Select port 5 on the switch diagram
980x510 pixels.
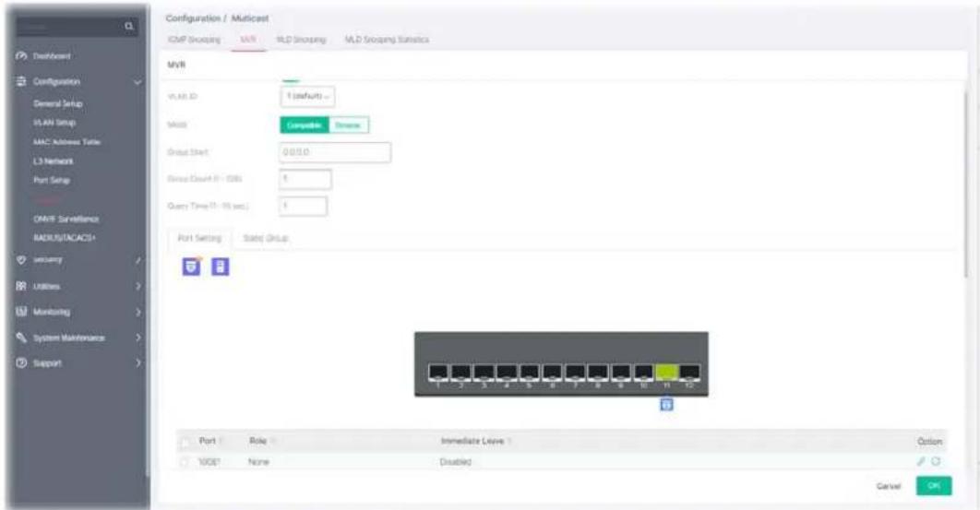[530, 373]
